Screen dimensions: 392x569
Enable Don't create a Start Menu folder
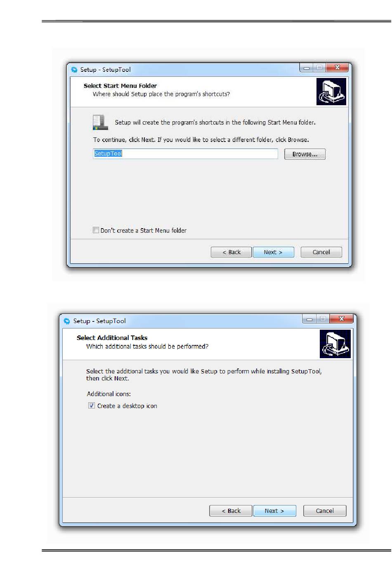coord(96,230)
